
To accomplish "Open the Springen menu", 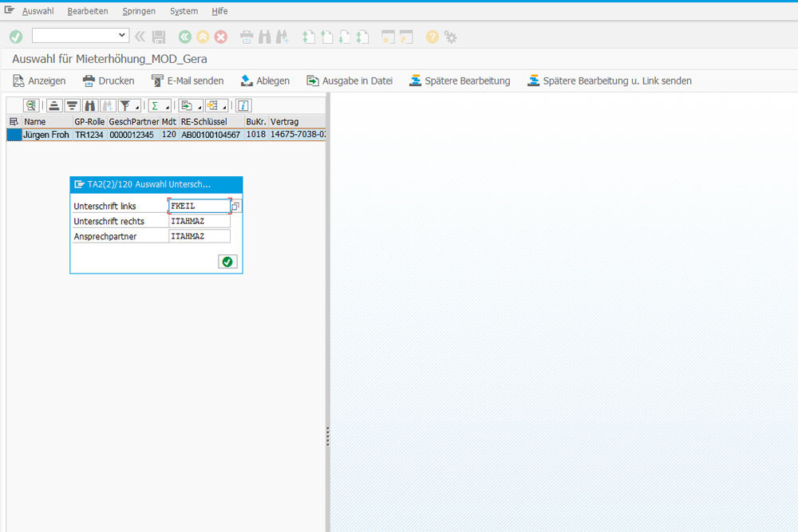I will (x=139, y=11).
